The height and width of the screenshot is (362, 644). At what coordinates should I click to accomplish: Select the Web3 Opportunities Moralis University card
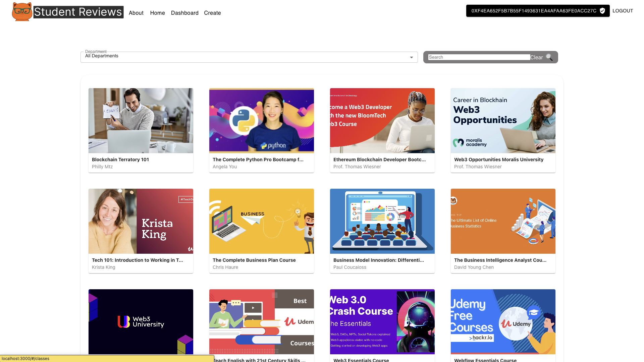click(x=503, y=130)
